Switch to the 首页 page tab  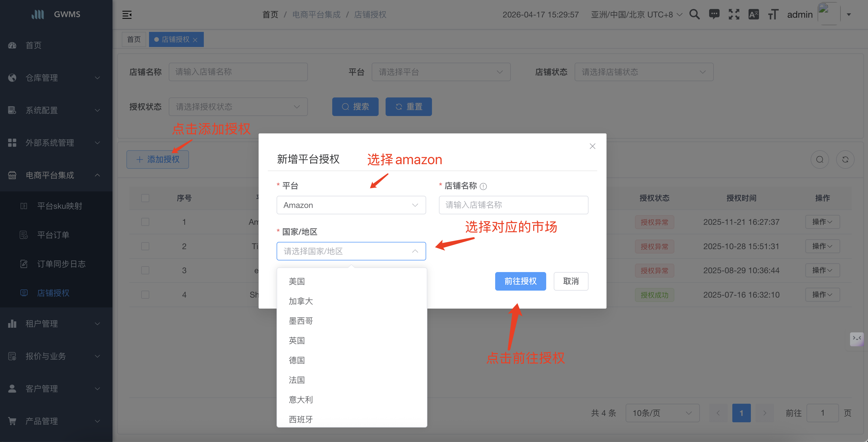(134, 39)
